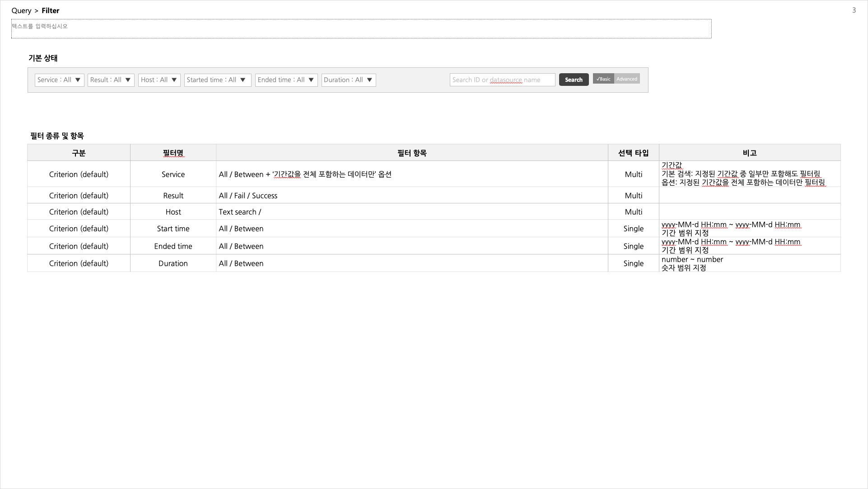868x489 pixels.
Task: Open the Result : All dropdown
Action: click(x=111, y=80)
